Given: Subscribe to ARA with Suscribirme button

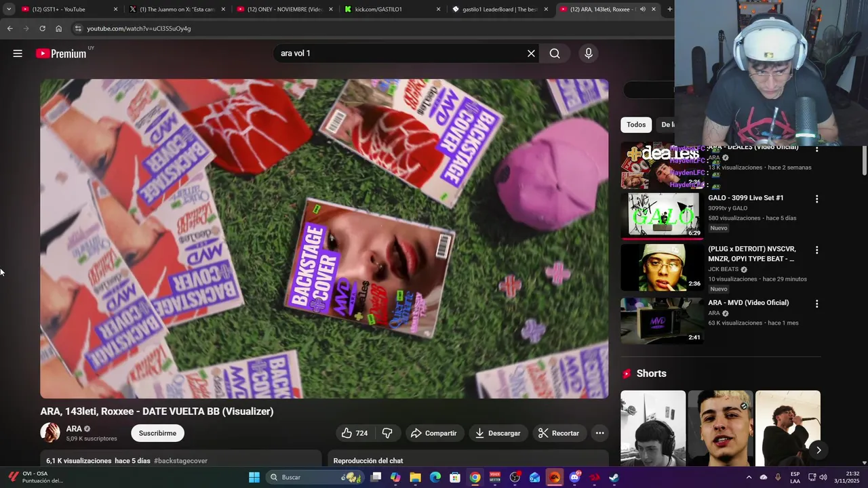Looking at the screenshot, I should coord(157,433).
